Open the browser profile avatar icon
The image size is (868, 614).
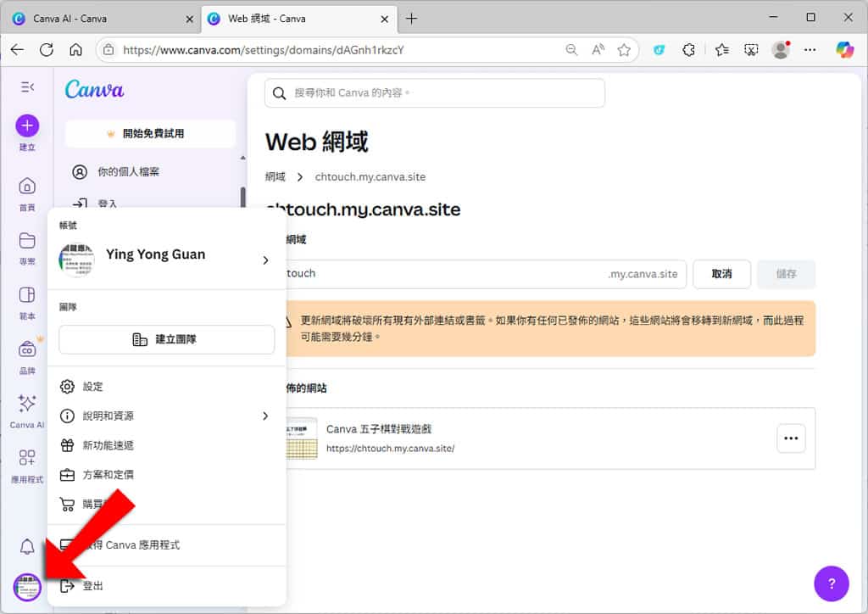tap(781, 50)
